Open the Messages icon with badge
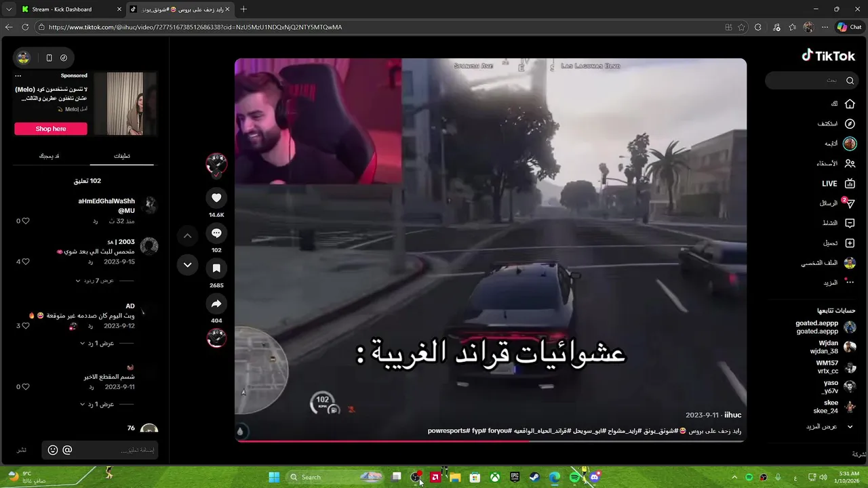The width and height of the screenshot is (868, 488). tap(850, 203)
